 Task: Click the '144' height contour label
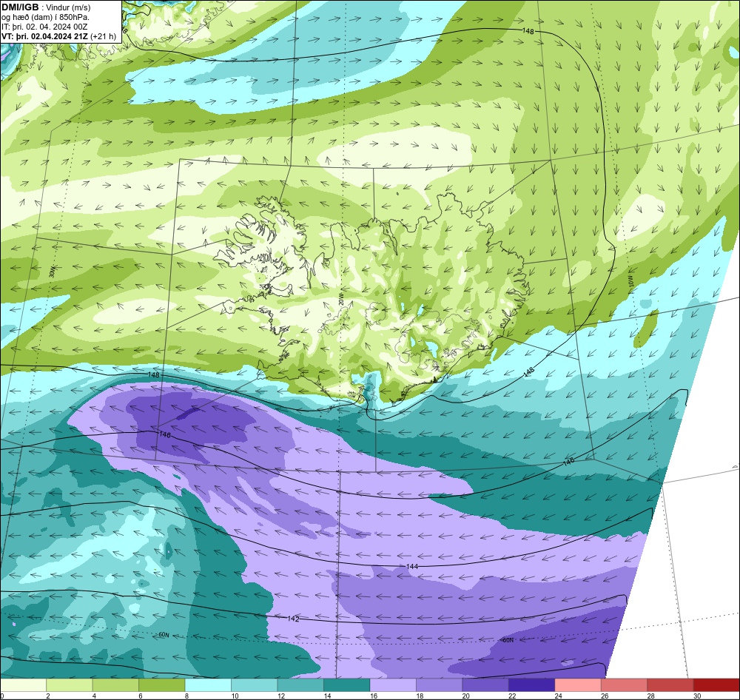tap(412, 566)
